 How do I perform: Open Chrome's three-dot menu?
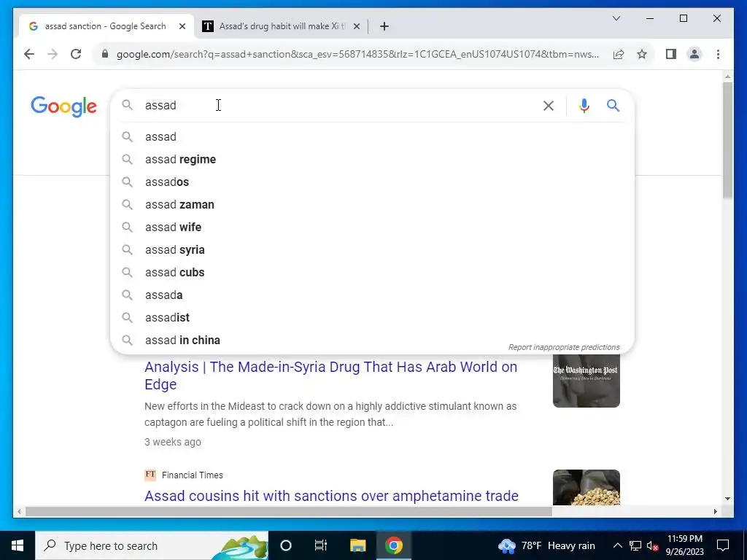point(718,54)
